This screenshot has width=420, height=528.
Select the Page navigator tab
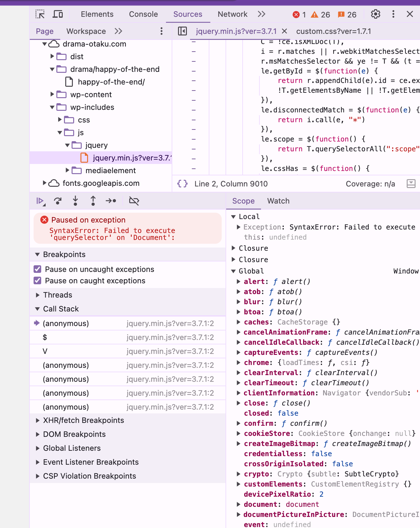45,31
